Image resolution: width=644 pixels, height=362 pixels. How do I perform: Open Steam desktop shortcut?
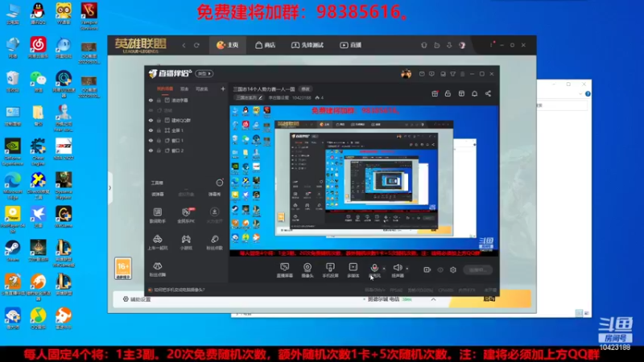tap(13, 250)
